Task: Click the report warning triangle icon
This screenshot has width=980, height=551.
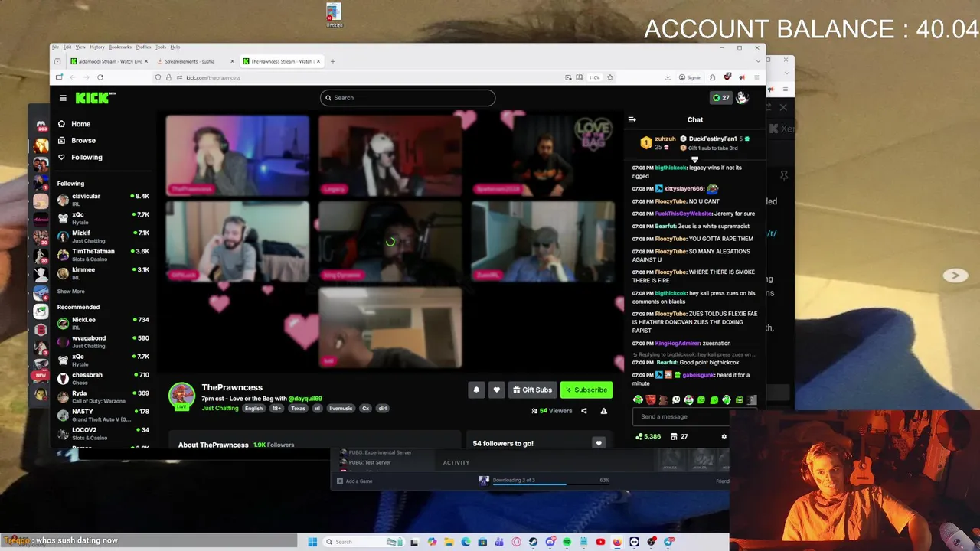Action: click(x=603, y=411)
